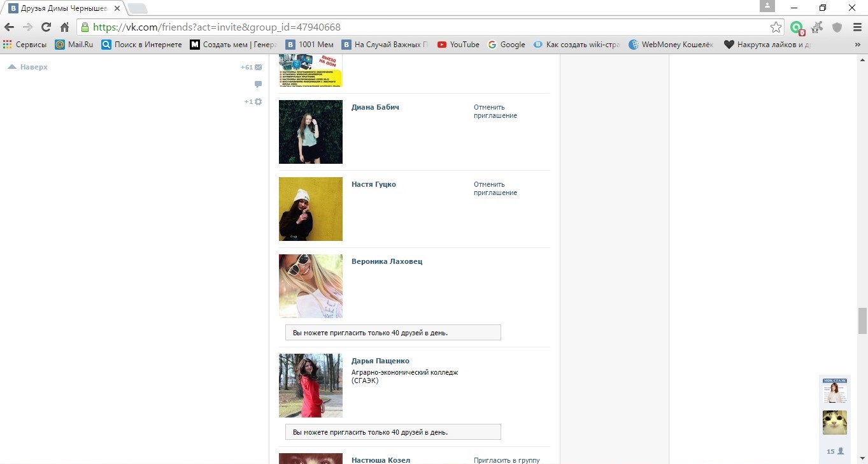
Task: Open Дарья Пащенко profile name
Action: pos(380,361)
